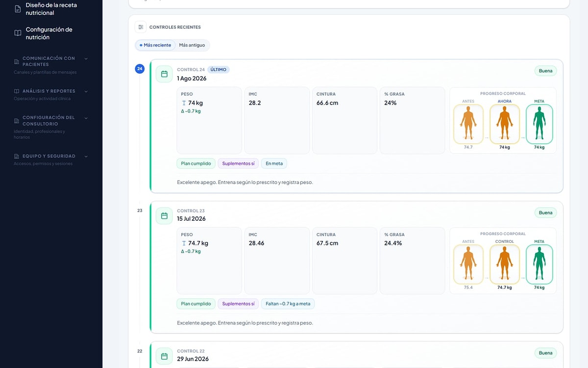This screenshot has width=588, height=368.
Task: Click the Controles recientes filter sliders icon
Action: click(x=141, y=27)
